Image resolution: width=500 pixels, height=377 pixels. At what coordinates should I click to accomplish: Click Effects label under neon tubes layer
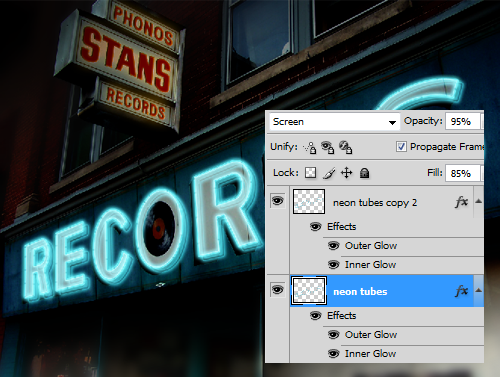tap(342, 316)
